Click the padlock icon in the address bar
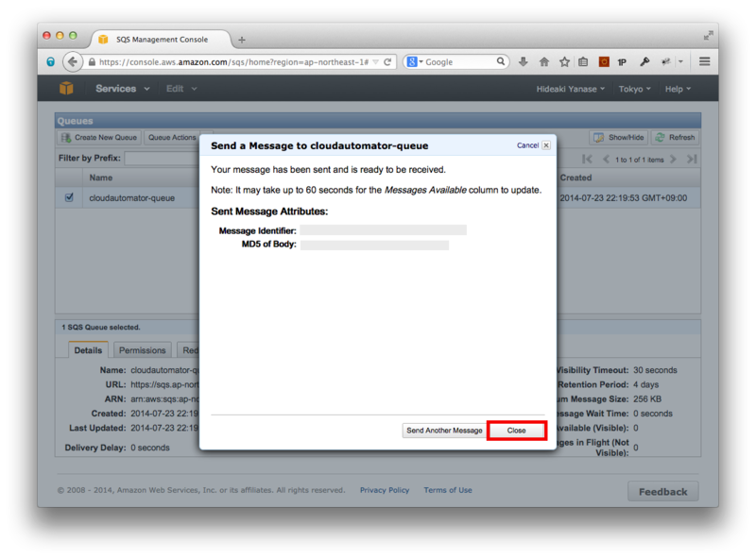 coord(92,61)
